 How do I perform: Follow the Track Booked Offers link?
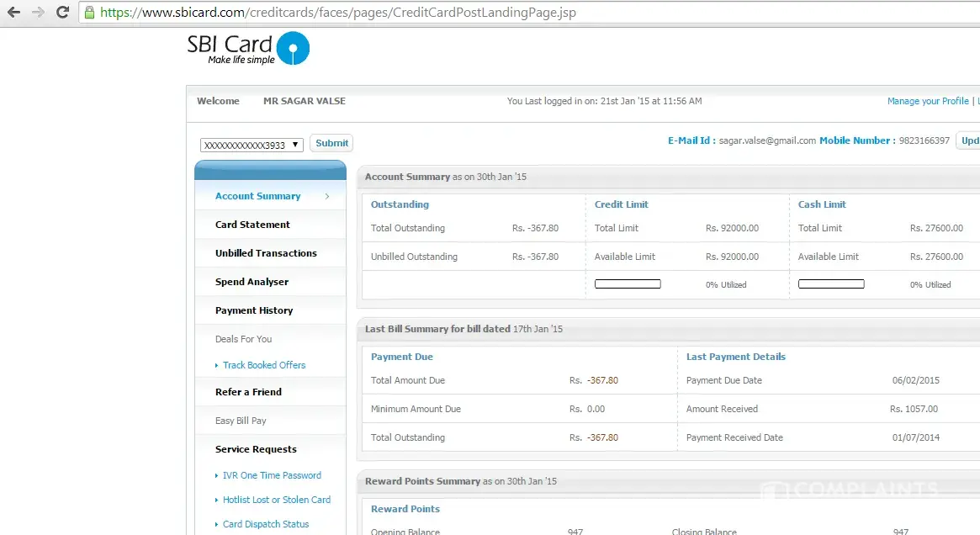click(x=264, y=365)
